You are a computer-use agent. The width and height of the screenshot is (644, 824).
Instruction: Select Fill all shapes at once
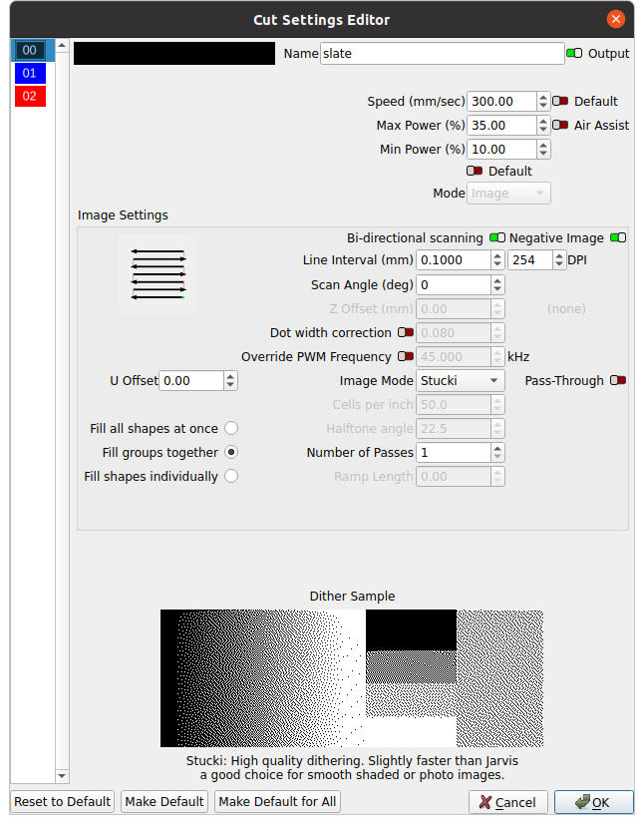[231, 428]
